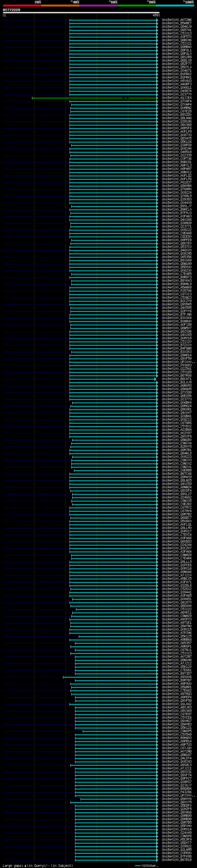The image size is (197, 868).
Task: Select hit label UniRef100_Q06BK4
Action: tap(176, 403)
